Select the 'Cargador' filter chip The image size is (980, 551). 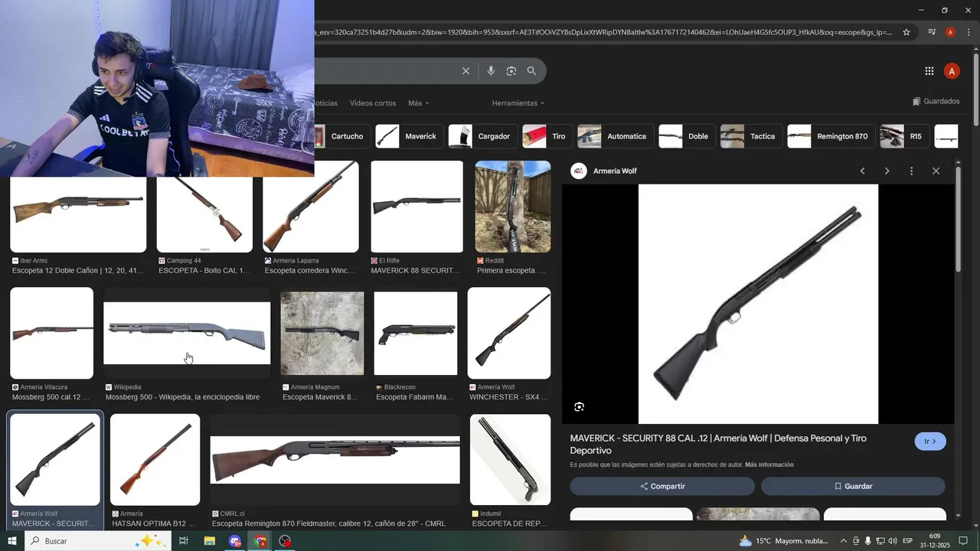click(x=482, y=136)
